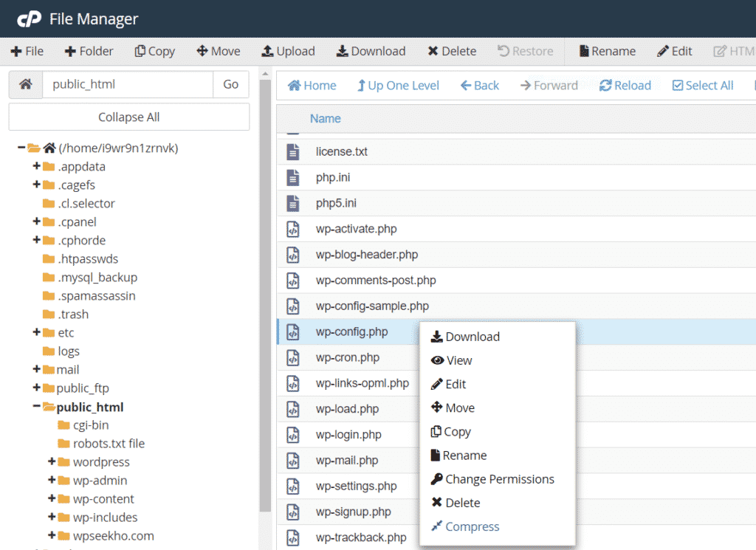This screenshot has width=756, height=550.
Task: Click Collapse All button
Action: 128,117
